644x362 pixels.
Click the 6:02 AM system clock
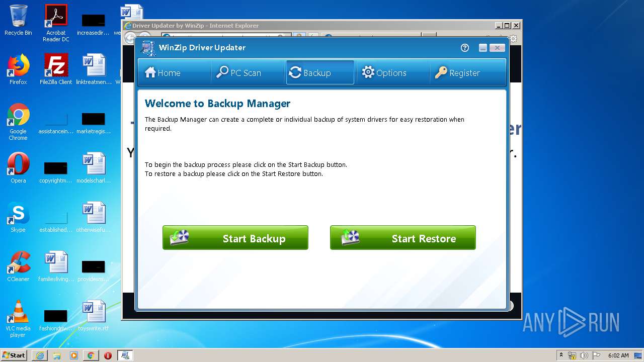618,355
